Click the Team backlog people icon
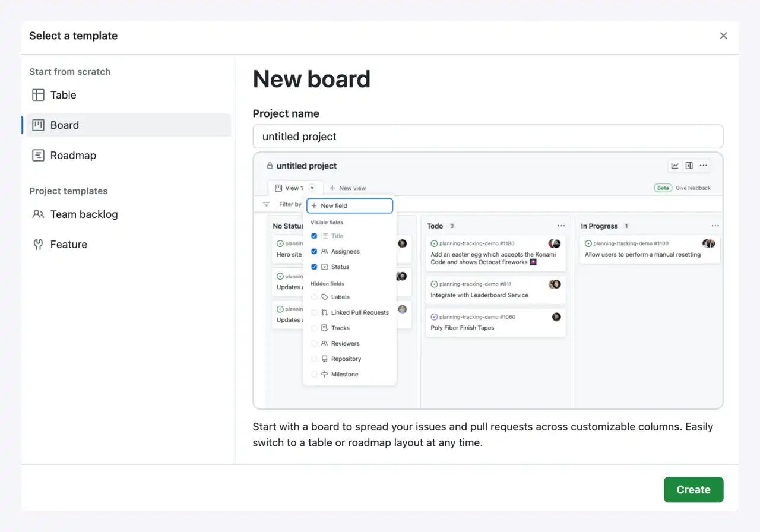The image size is (760, 532). pos(38,214)
